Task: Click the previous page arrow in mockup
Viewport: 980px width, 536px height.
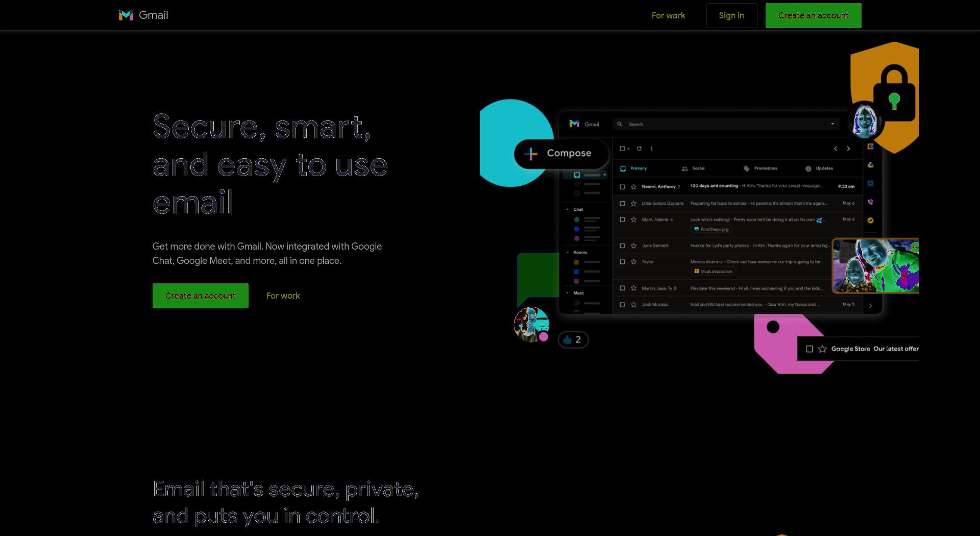Action: tap(836, 149)
